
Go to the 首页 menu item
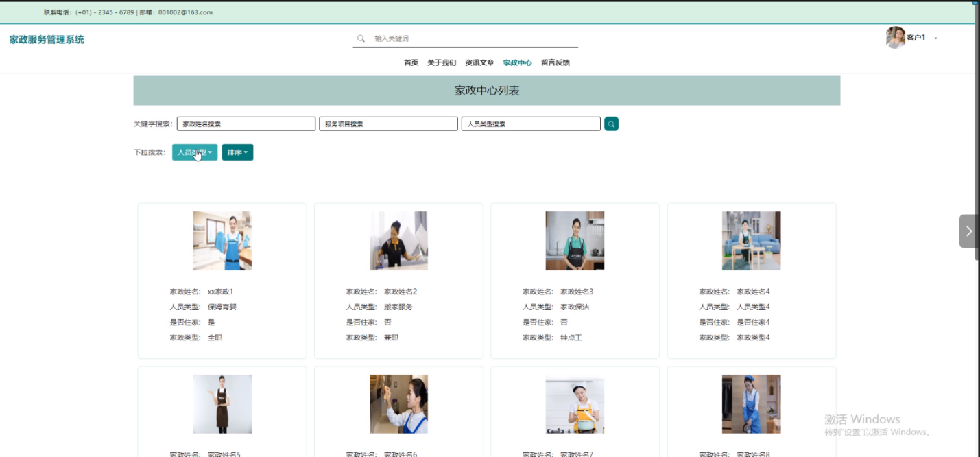tap(411, 62)
